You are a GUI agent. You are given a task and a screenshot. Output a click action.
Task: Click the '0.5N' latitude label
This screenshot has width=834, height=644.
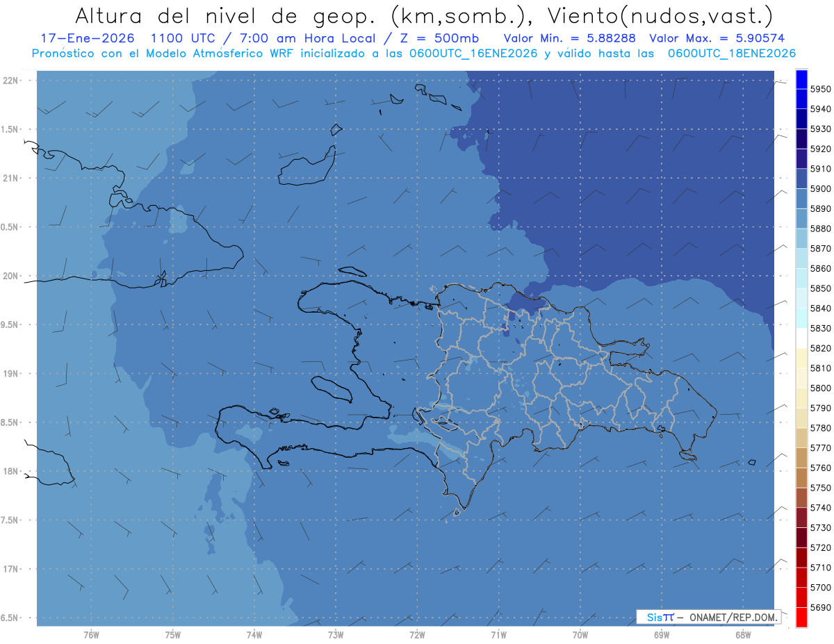pos(9,227)
